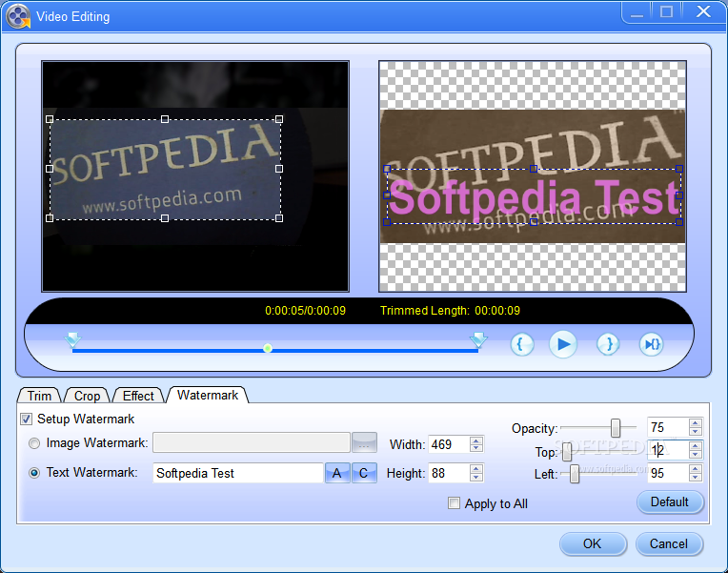The height and width of the screenshot is (573, 728).
Task: Click the Text Watermark input field
Action: coord(238,473)
